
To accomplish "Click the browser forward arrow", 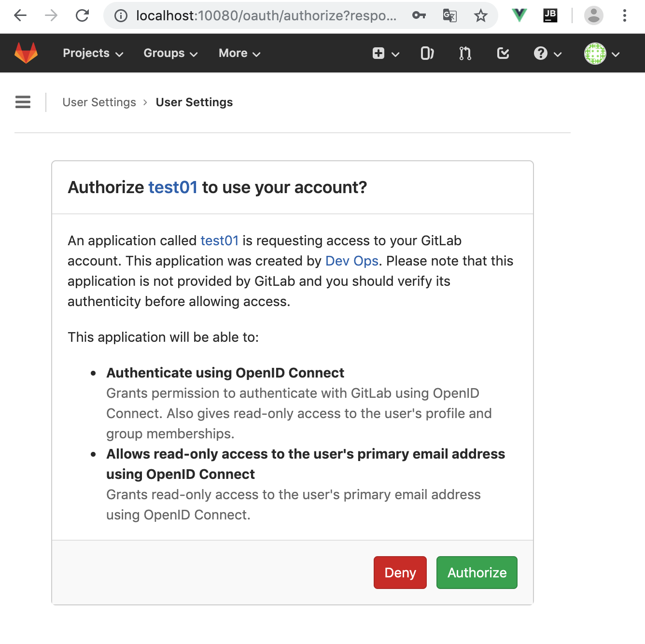I will (x=51, y=16).
